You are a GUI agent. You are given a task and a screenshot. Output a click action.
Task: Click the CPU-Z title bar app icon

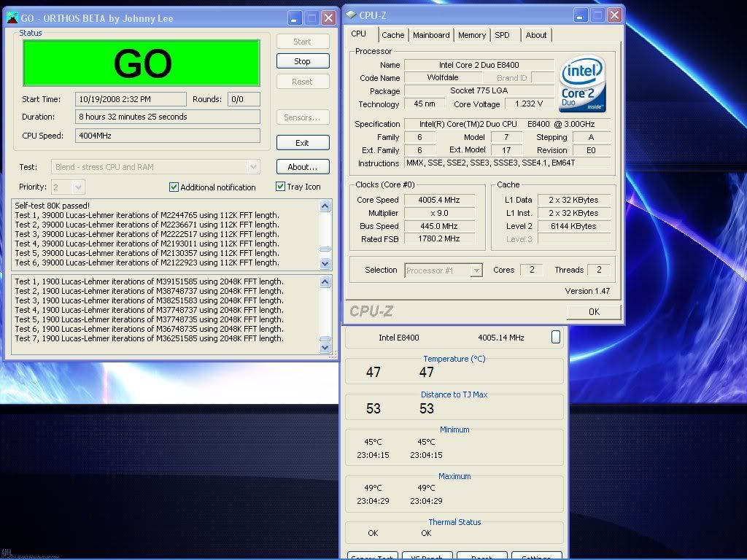pyautogui.click(x=351, y=15)
